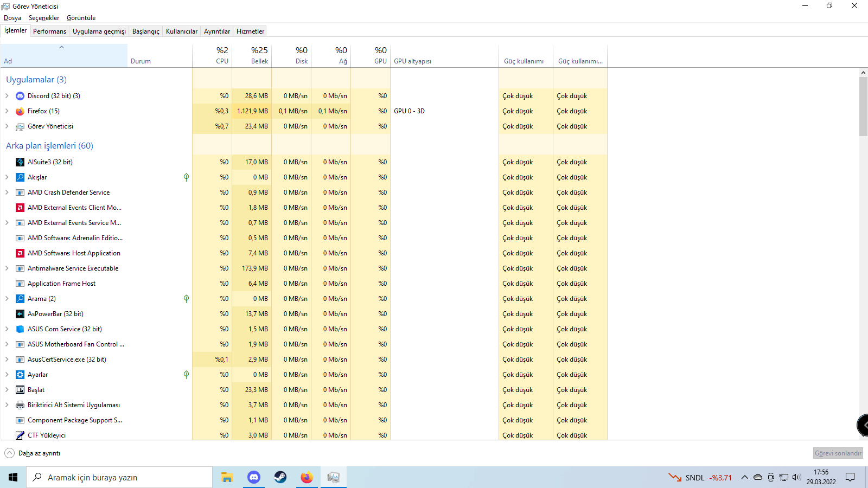Switch to the Ayrıntılar tab
This screenshot has height=488, width=868.
coord(217,31)
